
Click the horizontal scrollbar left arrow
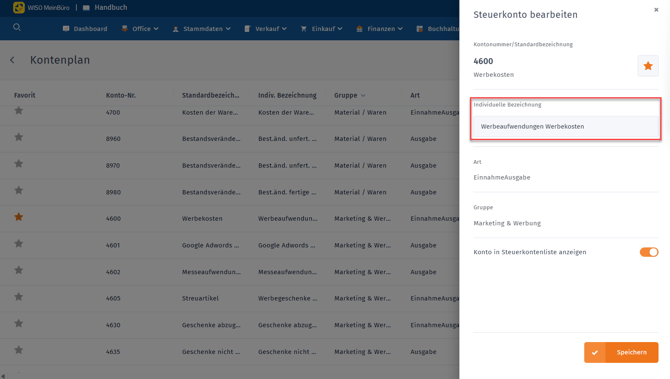click(3, 376)
